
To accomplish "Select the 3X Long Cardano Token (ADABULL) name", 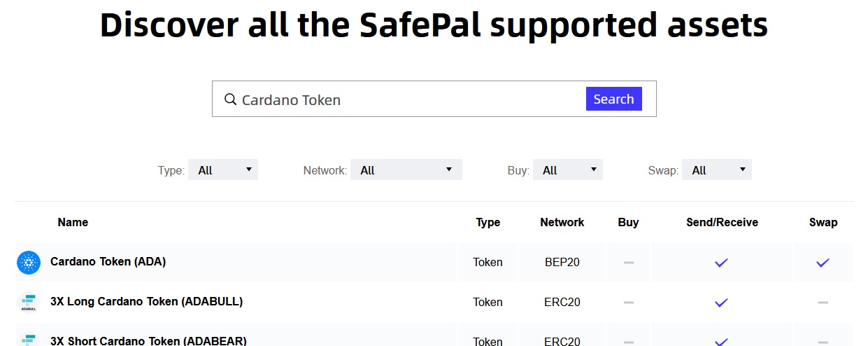I will coord(146,301).
